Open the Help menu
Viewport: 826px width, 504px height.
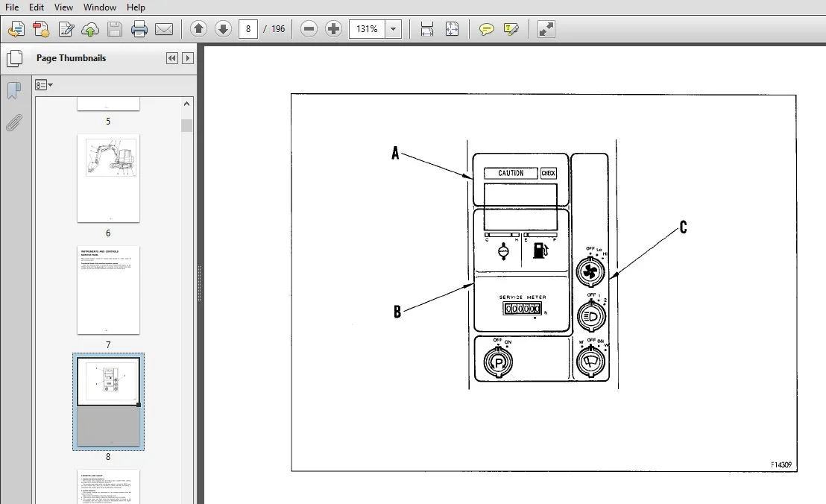(136, 7)
